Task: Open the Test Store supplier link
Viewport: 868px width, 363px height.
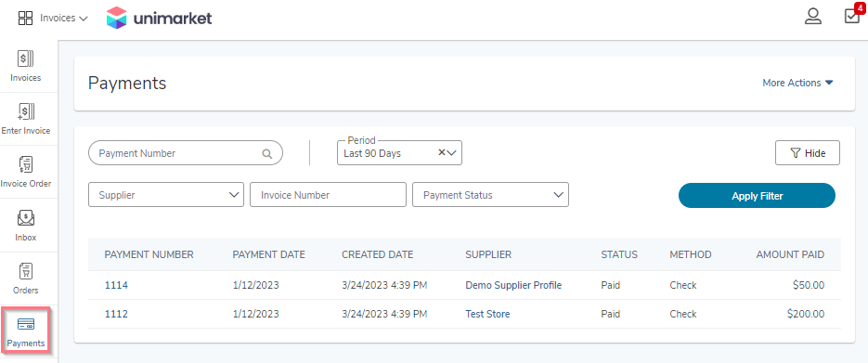Action: pyautogui.click(x=487, y=315)
